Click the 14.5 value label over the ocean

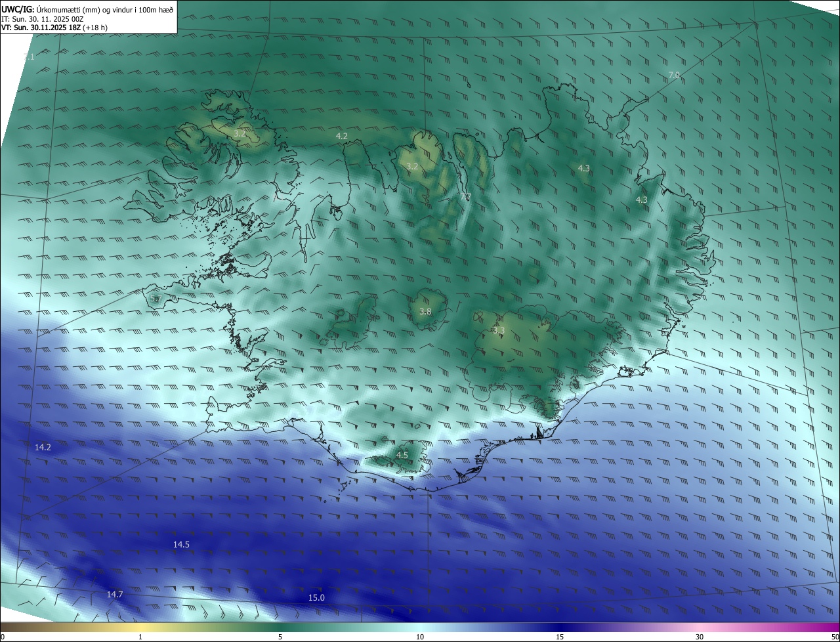point(181,544)
